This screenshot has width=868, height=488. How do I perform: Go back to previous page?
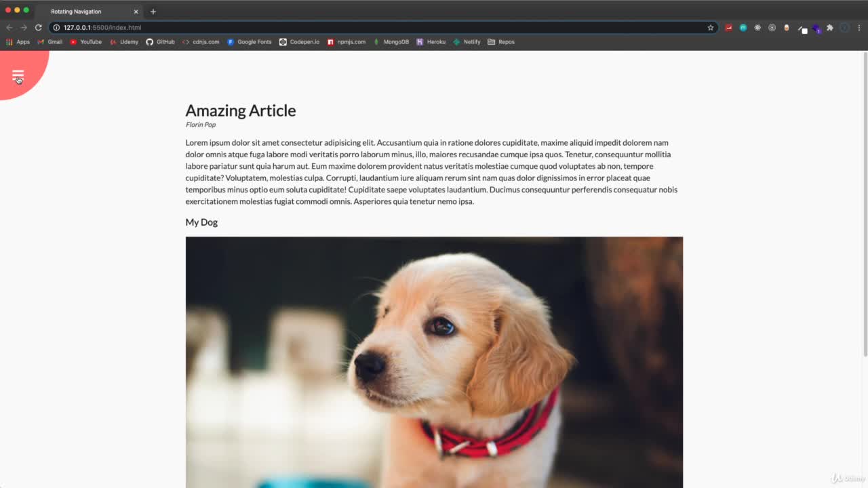(9, 28)
